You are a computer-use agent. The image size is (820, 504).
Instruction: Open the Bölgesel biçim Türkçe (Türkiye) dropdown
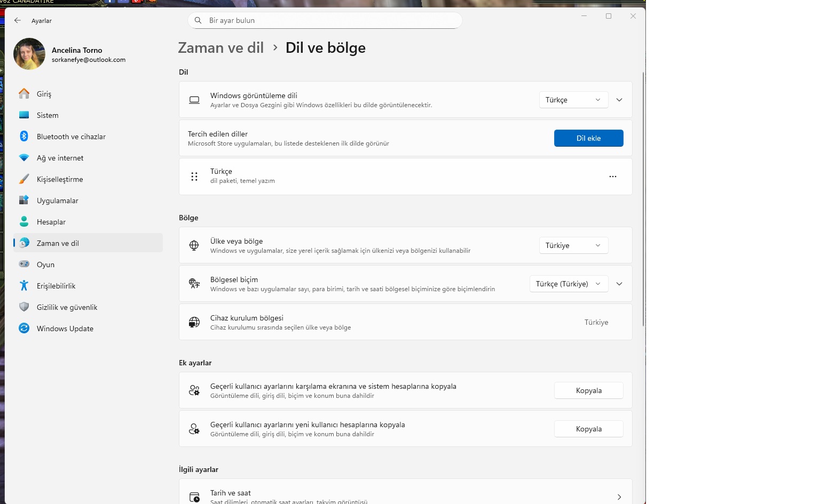point(569,284)
